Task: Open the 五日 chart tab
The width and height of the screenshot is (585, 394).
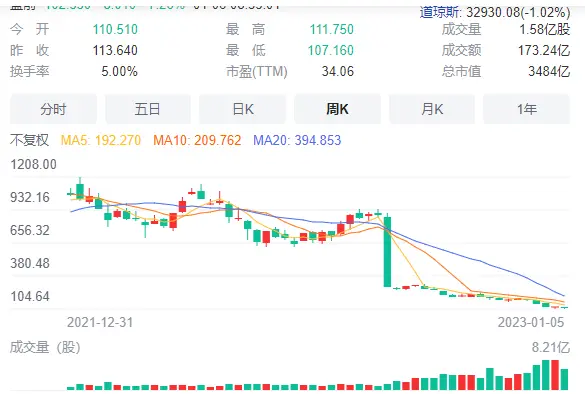Action: [148, 109]
